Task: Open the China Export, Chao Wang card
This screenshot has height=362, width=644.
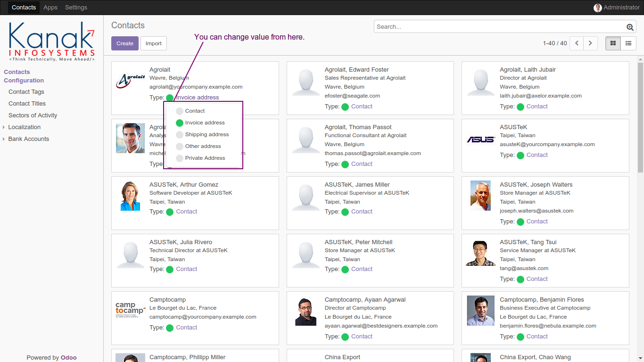Action: pos(545,355)
